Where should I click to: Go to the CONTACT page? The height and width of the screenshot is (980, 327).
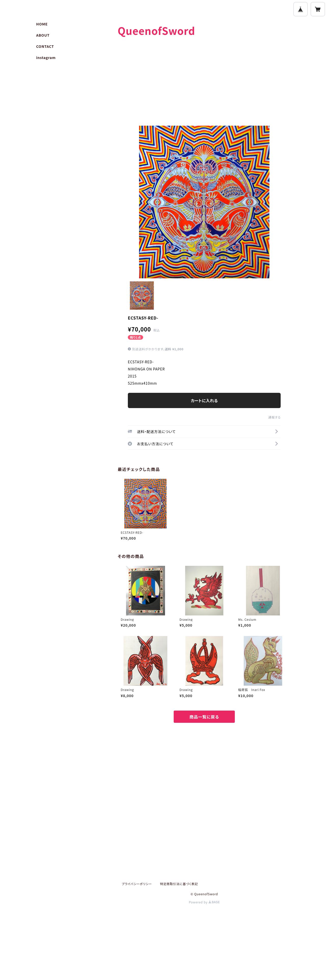[x=45, y=46]
